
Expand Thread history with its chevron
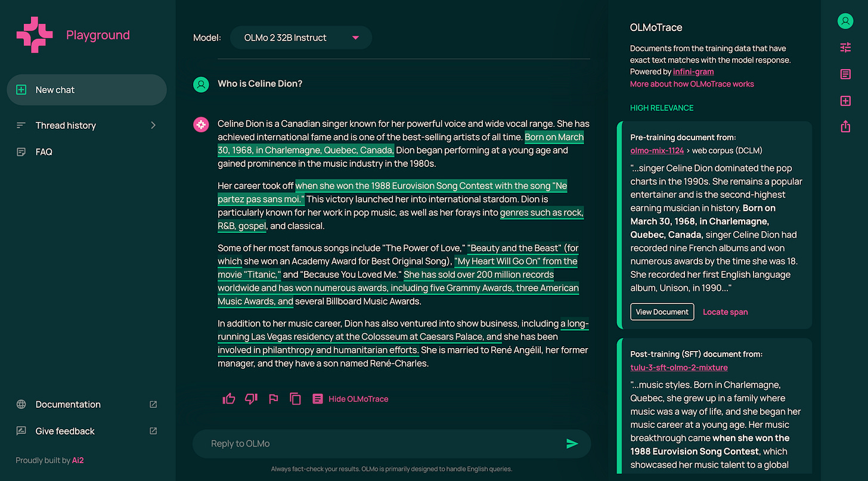pyautogui.click(x=153, y=125)
